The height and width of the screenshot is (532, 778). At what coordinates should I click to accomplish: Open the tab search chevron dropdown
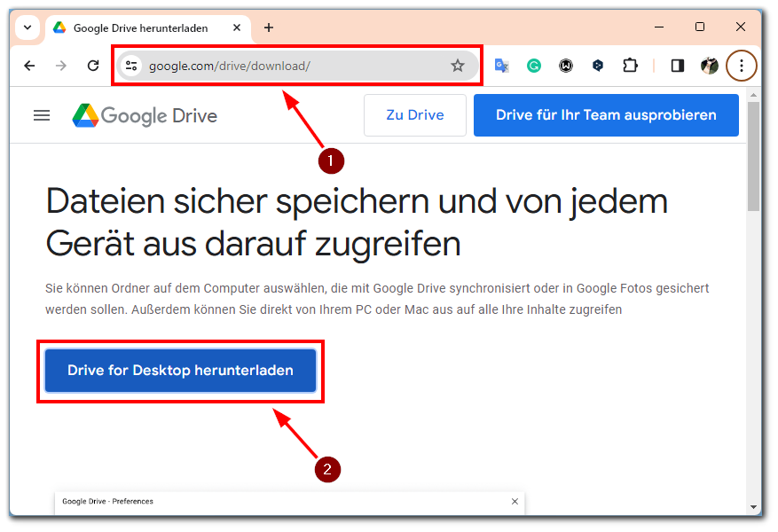point(28,27)
